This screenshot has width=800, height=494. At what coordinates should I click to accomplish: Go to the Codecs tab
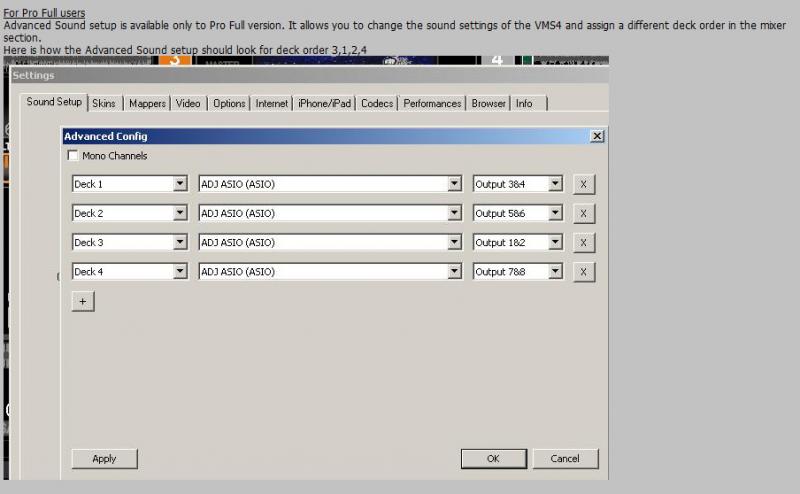click(377, 103)
